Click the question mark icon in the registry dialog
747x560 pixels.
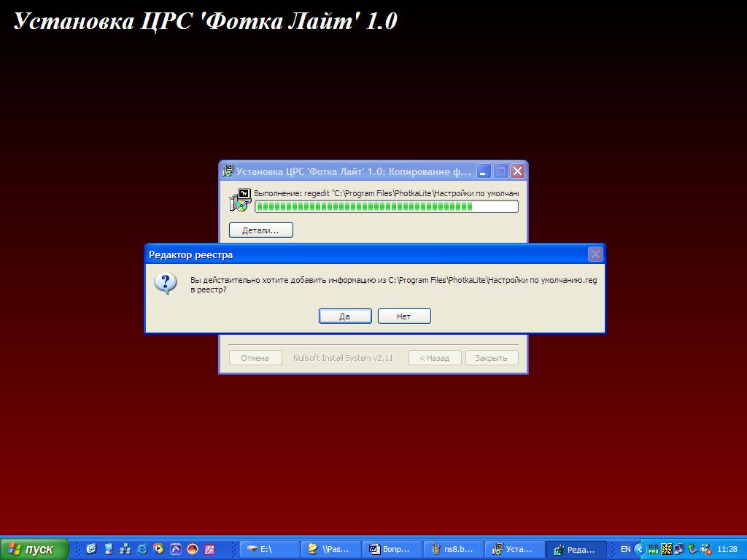click(166, 284)
